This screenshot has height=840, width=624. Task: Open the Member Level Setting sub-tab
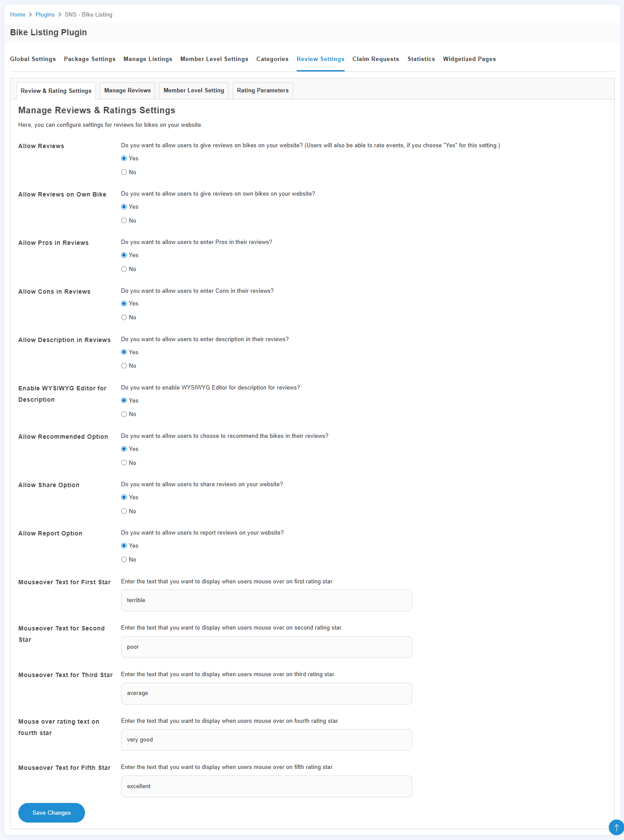point(193,91)
